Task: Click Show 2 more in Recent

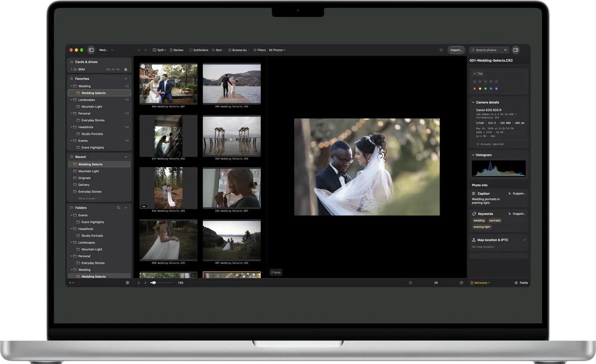Action: pos(87,198)
